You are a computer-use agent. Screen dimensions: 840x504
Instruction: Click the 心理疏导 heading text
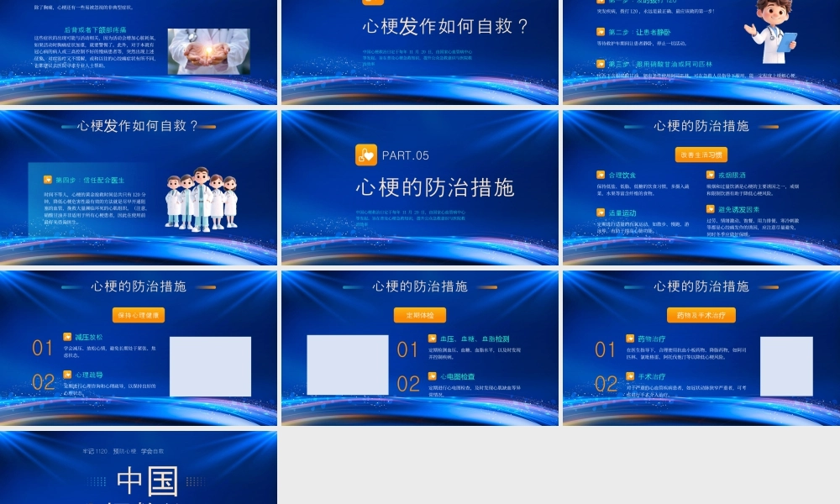[88, 375]
